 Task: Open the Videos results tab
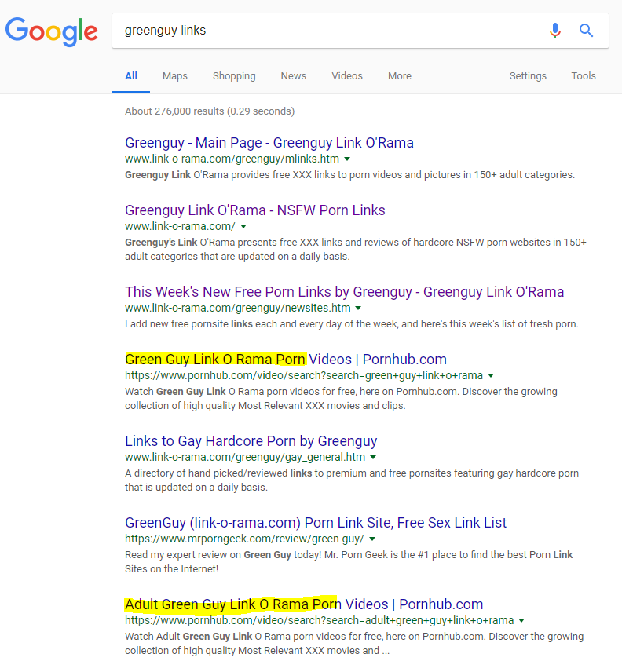tap(347, 76)
